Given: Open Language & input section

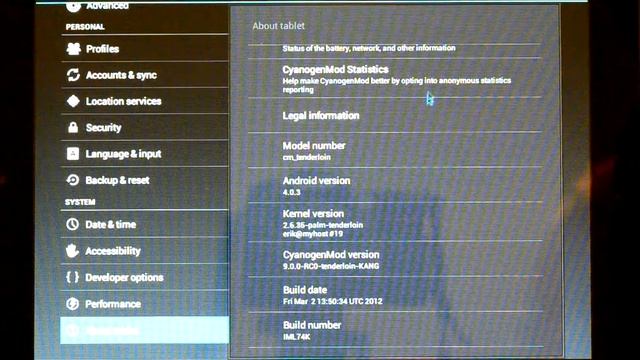Looking at the screenshot, I should (x=144, y=153).
